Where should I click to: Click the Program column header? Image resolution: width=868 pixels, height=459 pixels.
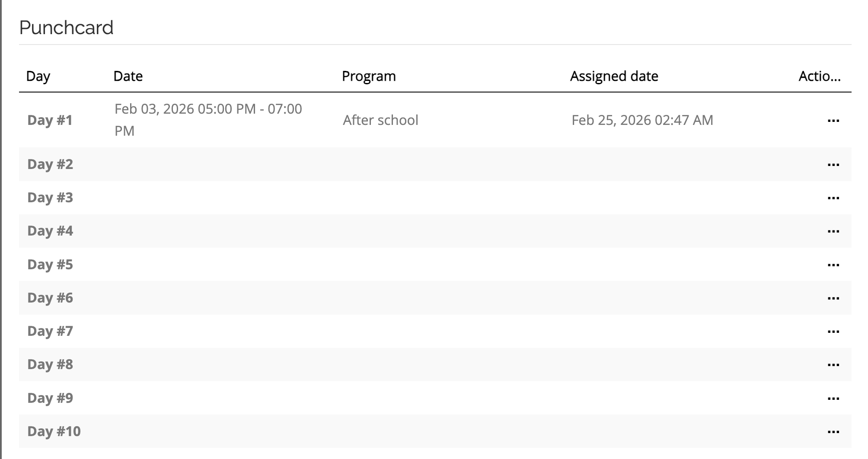pyautogui.click(x=369, y=76)
